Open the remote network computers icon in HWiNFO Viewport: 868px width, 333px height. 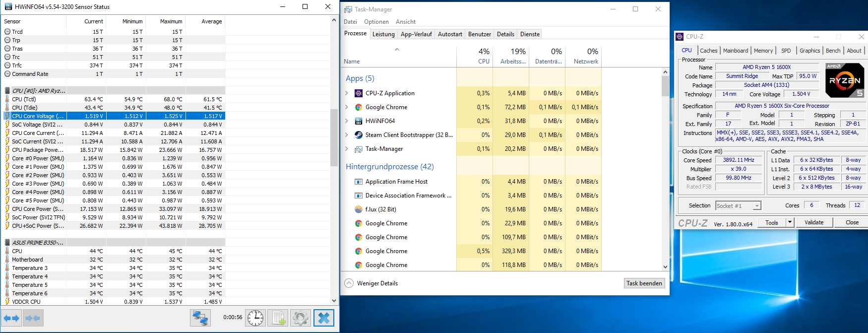pos(200,318)
